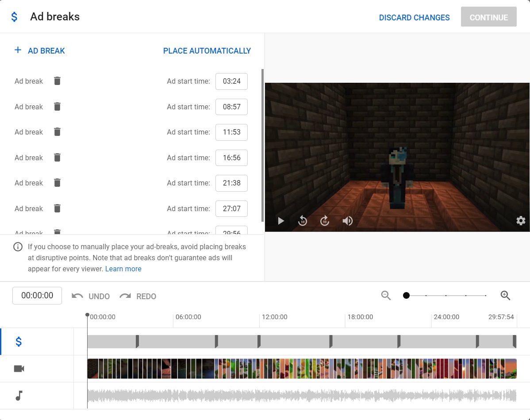Click the 29:57:54 end time label
530x420 pixels.
pyautogui.click(x=501, y=317)
